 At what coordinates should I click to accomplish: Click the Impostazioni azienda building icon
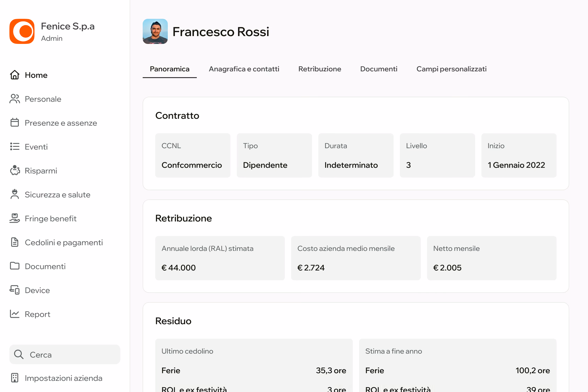pos(15,378)
